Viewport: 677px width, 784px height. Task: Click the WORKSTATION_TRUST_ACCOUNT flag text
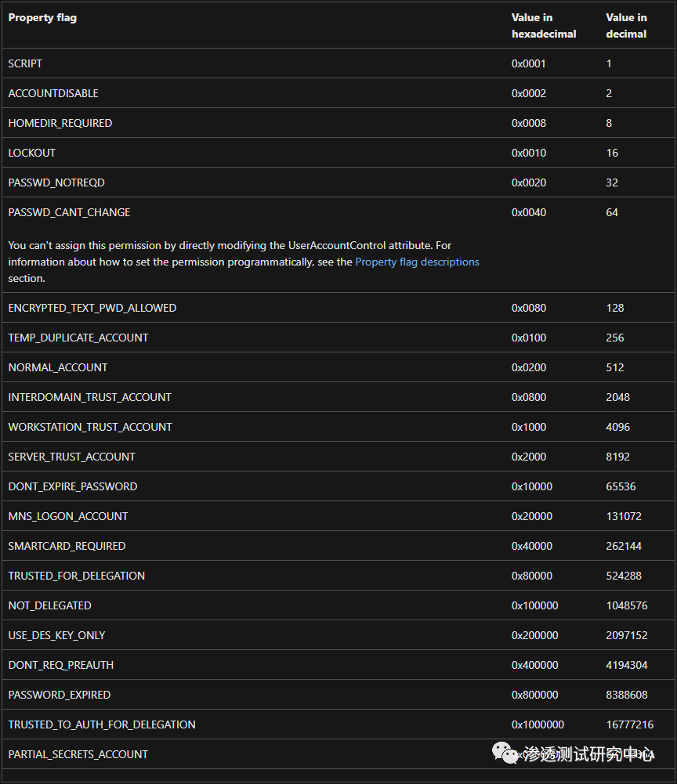(x=90, y=427)
